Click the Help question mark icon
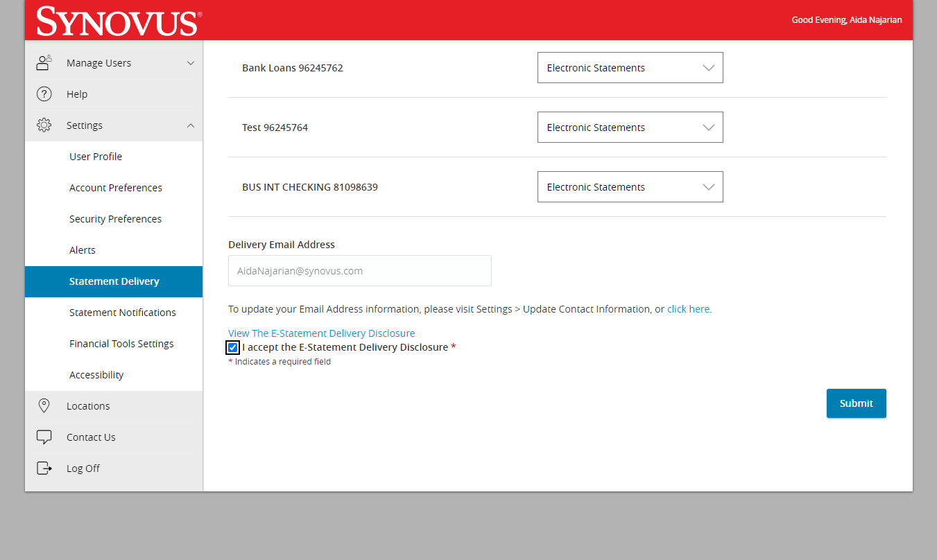Viewport: 937px width, 560px height. point(44,94)
